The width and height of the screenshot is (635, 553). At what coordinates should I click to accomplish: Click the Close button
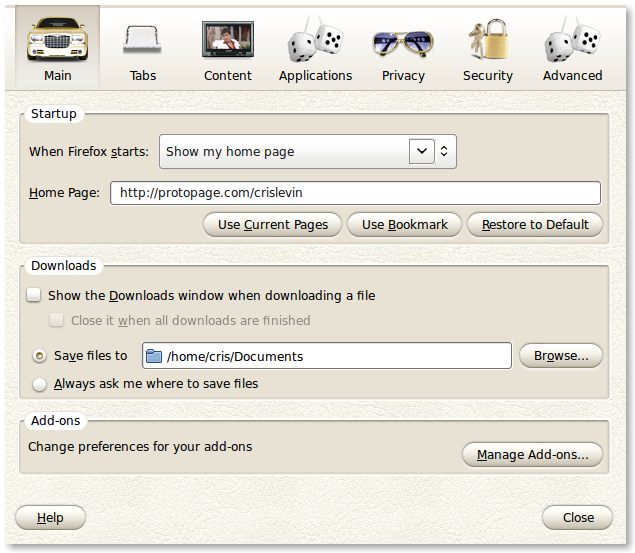coord(577,517)
